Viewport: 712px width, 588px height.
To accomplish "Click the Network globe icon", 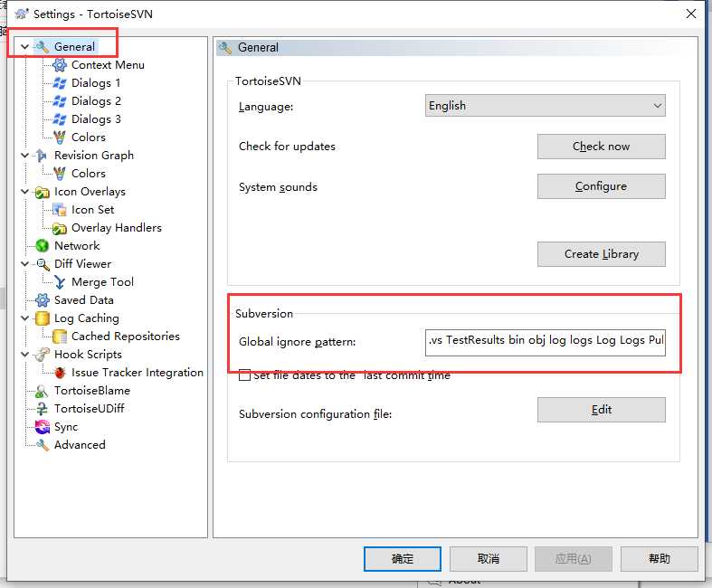I will pyautogui.click(x=43, y=246).
